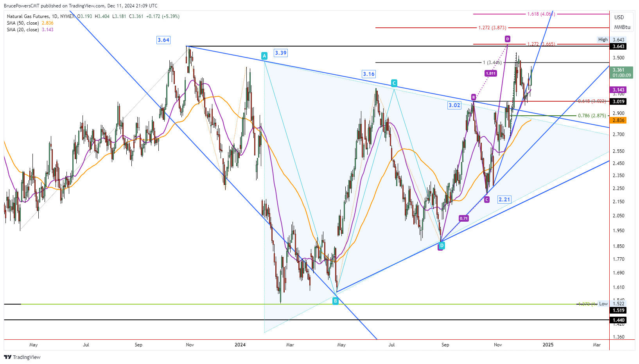Viewport: 639px width, 364px height.
Task: Select the purple C marker beside 2.21
Action: (487, 199)
